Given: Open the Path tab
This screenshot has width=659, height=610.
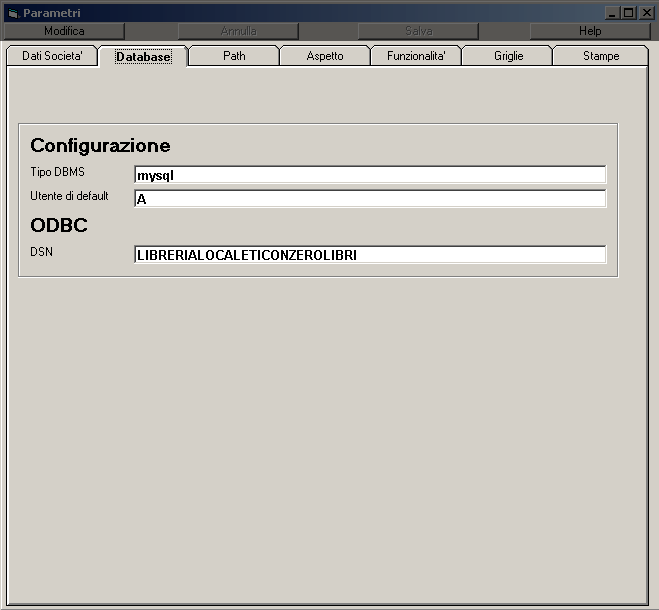Looking at the screenshot, I should 234,56.
